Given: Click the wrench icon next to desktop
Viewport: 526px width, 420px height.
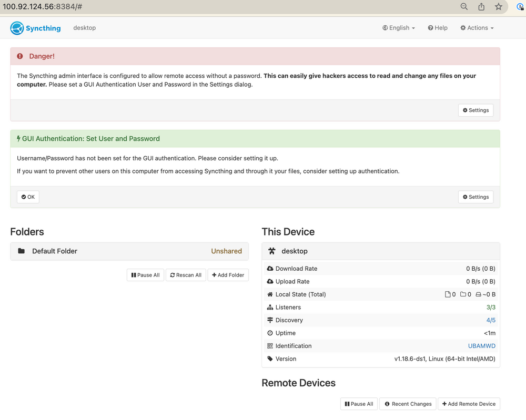Looking at the screenshot, I should (x=271, y=251).
